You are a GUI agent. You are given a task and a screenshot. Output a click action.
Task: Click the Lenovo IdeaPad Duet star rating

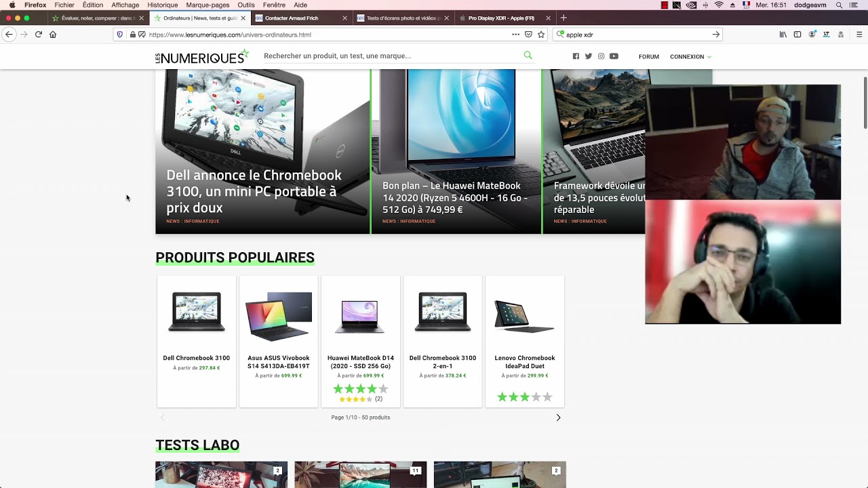coord(525,396)
